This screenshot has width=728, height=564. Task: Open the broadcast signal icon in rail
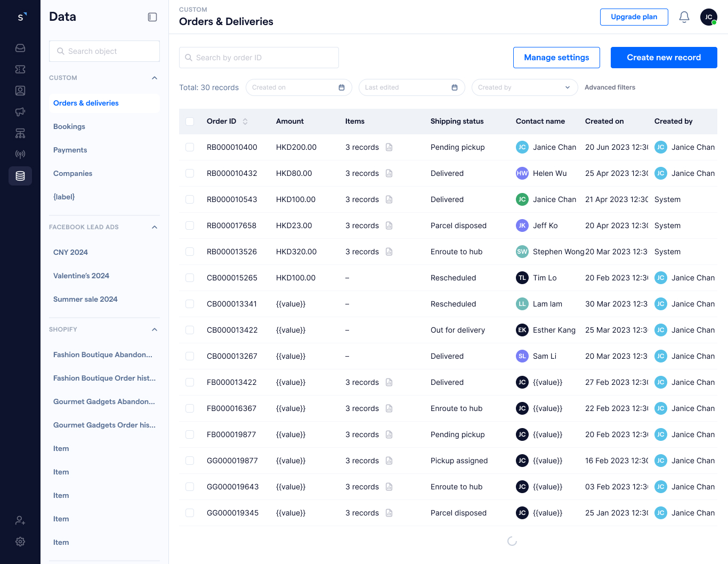(20, 155)
